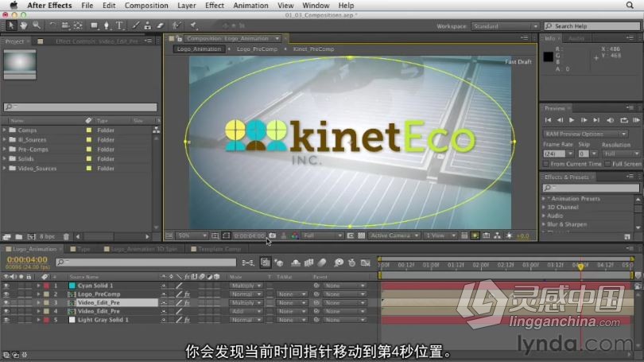
Task: Open the Apple menu
Action: [x=14, y=5]
